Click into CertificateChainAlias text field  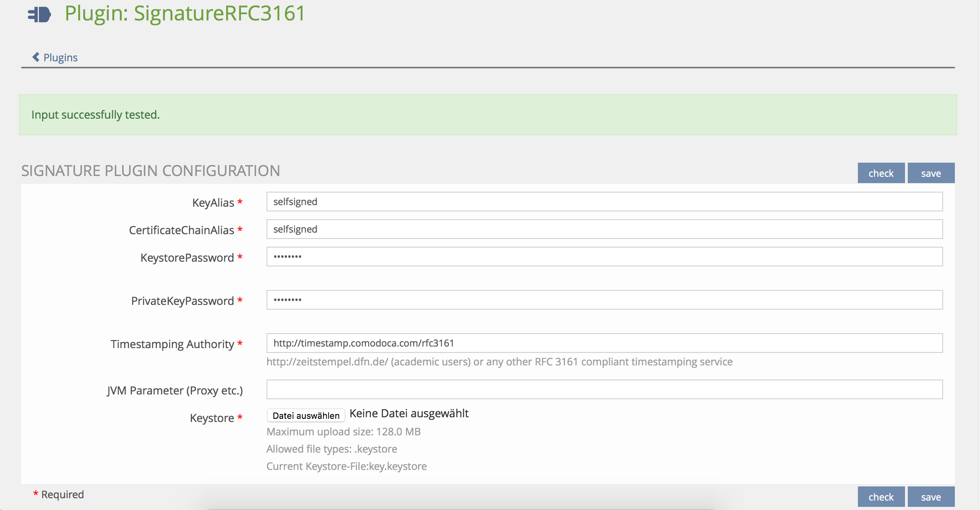[x=604, y=229]
